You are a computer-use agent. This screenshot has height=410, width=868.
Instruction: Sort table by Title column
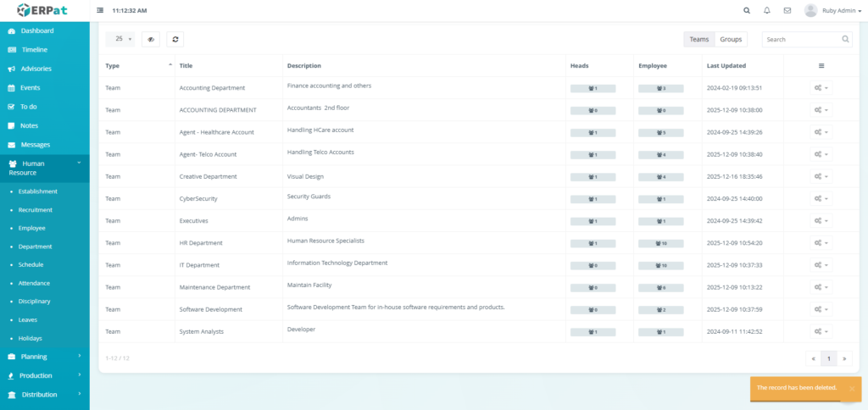pos(229,65)
